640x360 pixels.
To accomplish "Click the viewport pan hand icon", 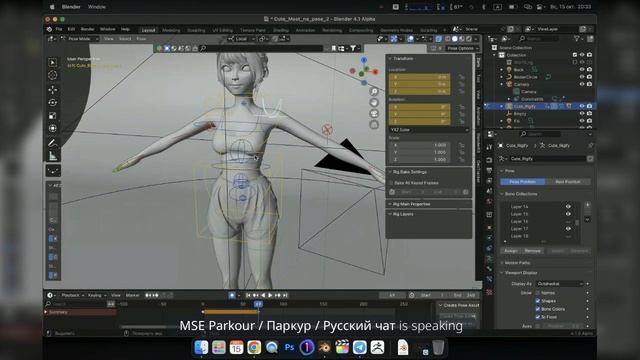I will pos(374,102).
